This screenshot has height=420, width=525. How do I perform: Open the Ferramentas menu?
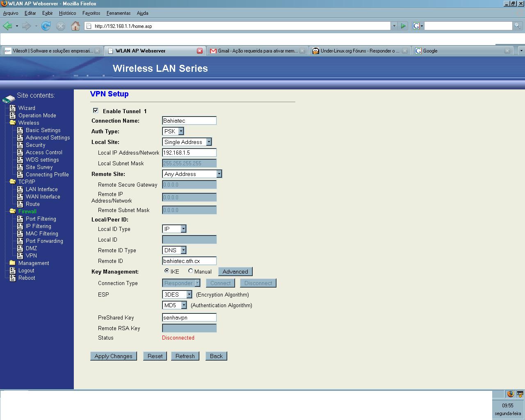pyautogui.click(x=119, y=13)
